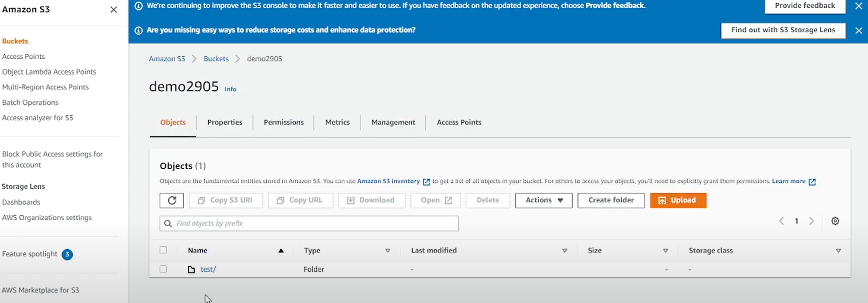Viewport: 868px width, 303px height.
Task: Open Access analyzer for S3
Action: pyautogui.click(x=38, y=118)
